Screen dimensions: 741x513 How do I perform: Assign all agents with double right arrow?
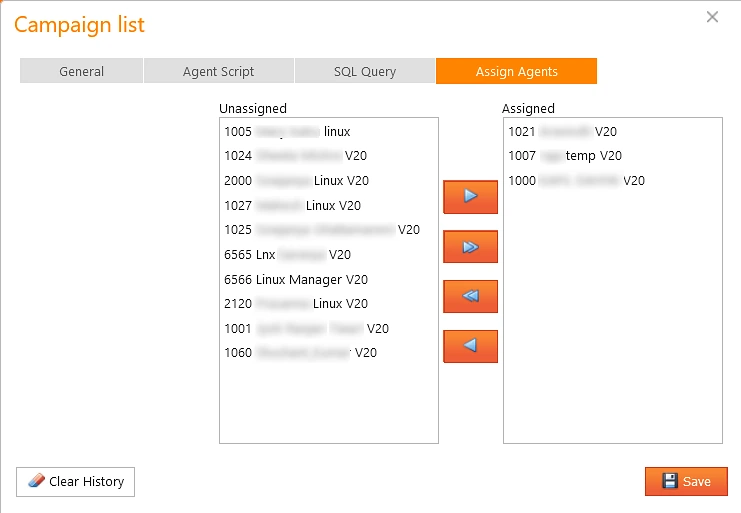pos(470,247)
